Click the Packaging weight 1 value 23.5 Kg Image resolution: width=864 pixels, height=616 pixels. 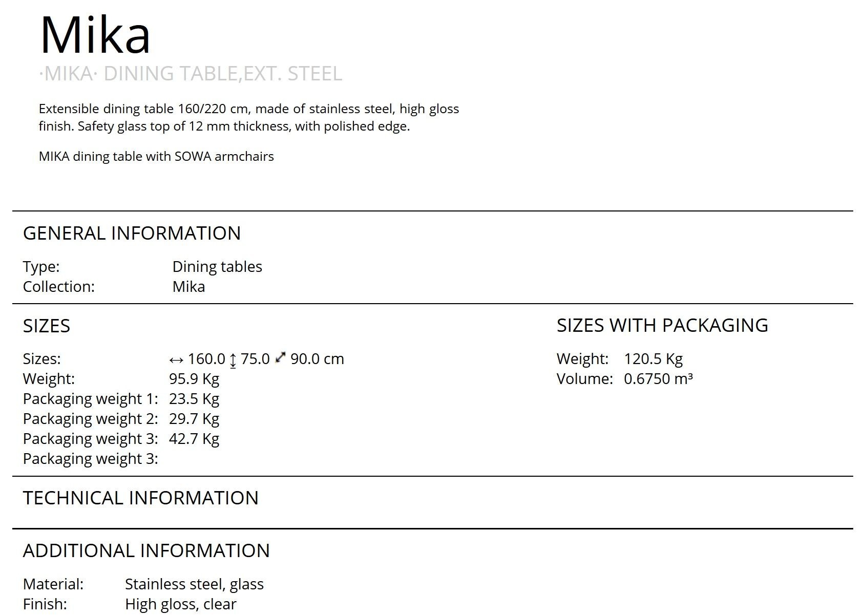click(194, 399)
